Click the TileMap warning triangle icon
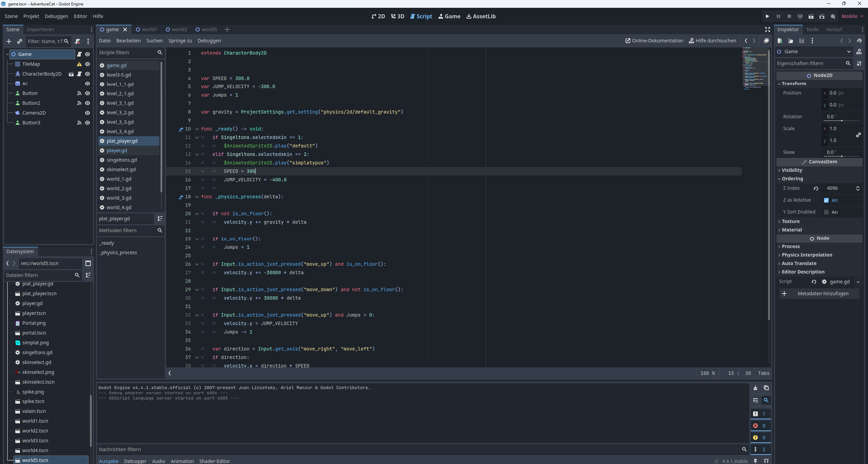 tap(79, 64)
